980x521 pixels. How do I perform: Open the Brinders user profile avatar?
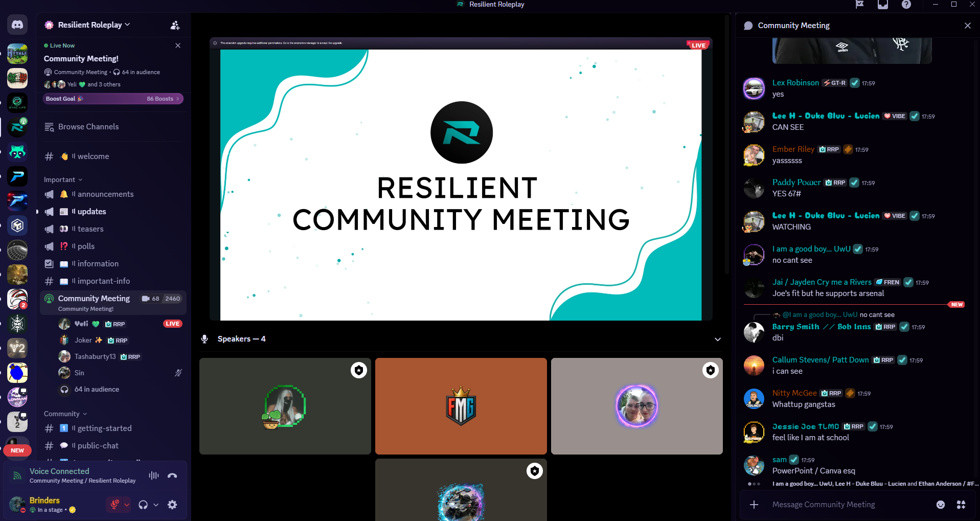[x=18, y=504]
